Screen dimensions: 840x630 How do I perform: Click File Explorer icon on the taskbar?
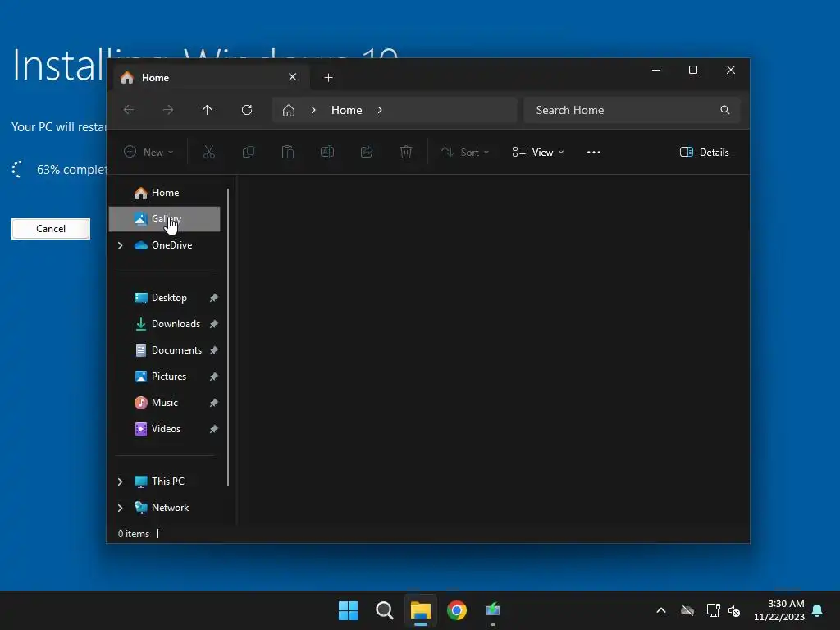[421, 610]
